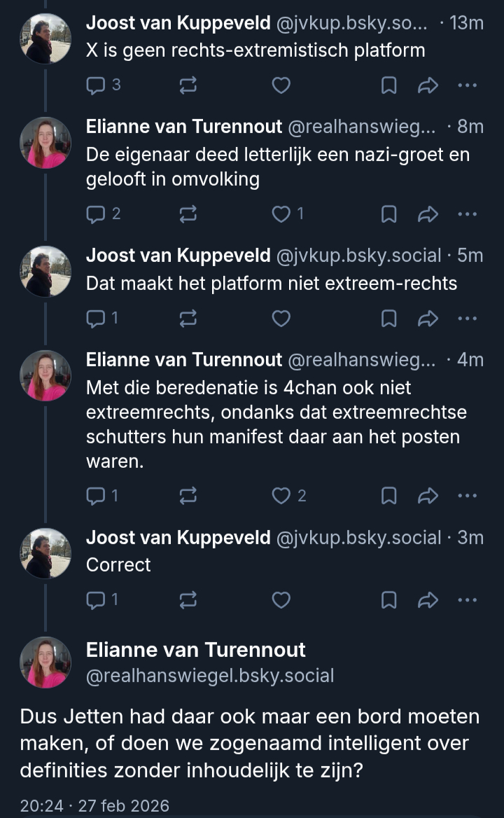Open the @realhanswiegel.bsky.social handle link
This screenshot has height=818, width=504.
pyautogui.click(x=210, y=676)
